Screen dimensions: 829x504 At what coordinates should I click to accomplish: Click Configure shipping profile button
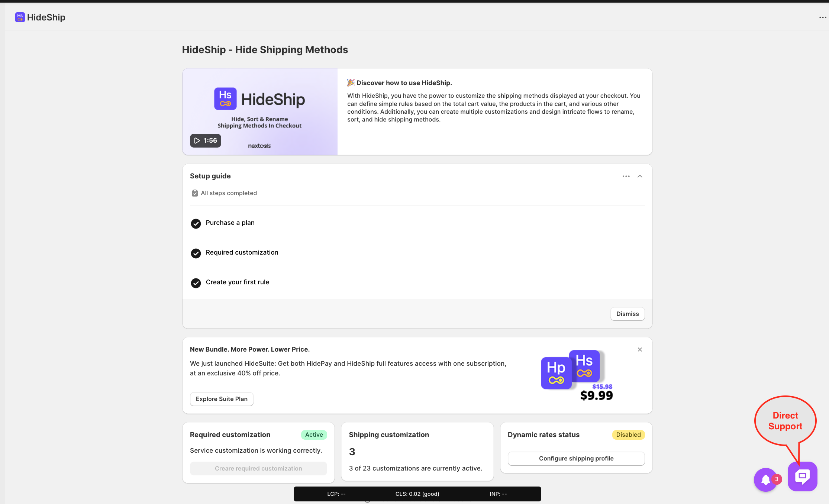[x=576, y=458]
